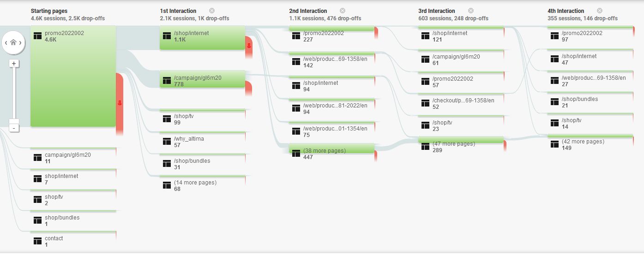Click the /why_altima page icon
Viewport: 644px width, 255px height.
[x=167, y=142]
